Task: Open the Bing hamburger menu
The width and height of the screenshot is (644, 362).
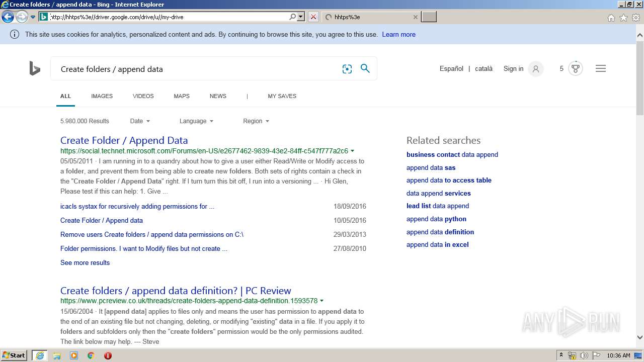Action: (x=601, y=68)
